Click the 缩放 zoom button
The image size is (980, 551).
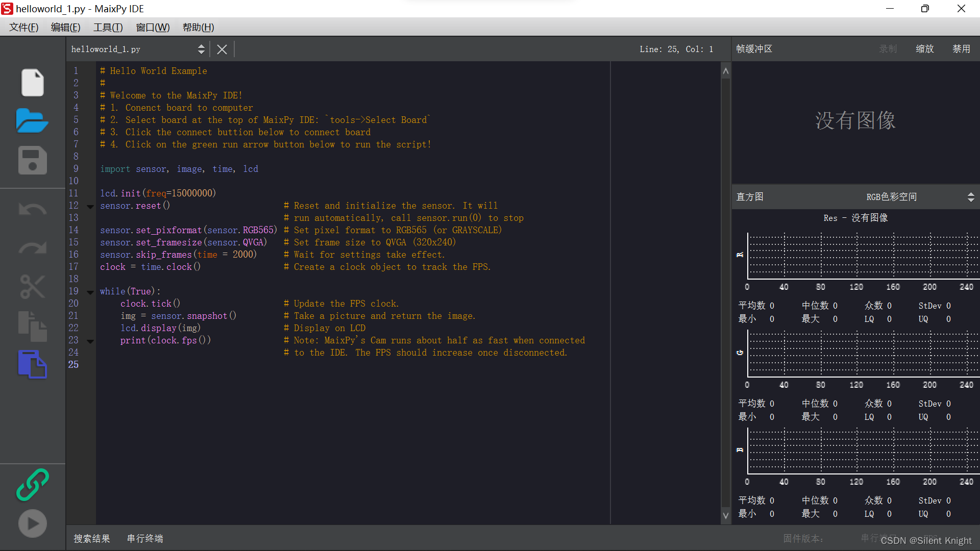[925, 49]
